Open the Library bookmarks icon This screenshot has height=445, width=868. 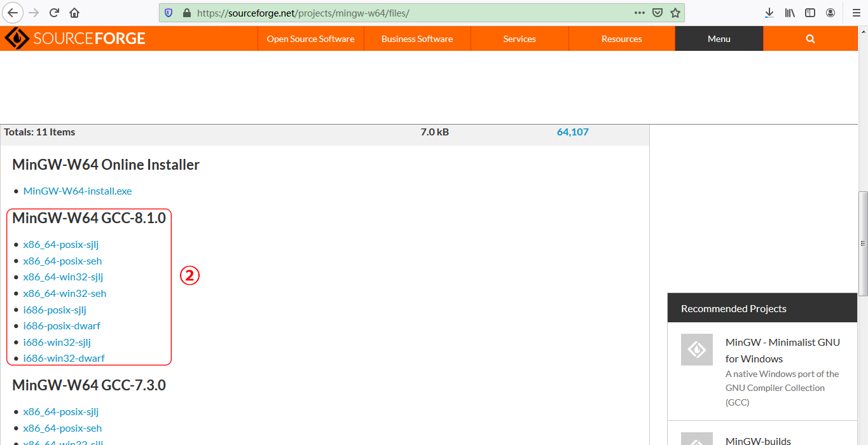790,13
